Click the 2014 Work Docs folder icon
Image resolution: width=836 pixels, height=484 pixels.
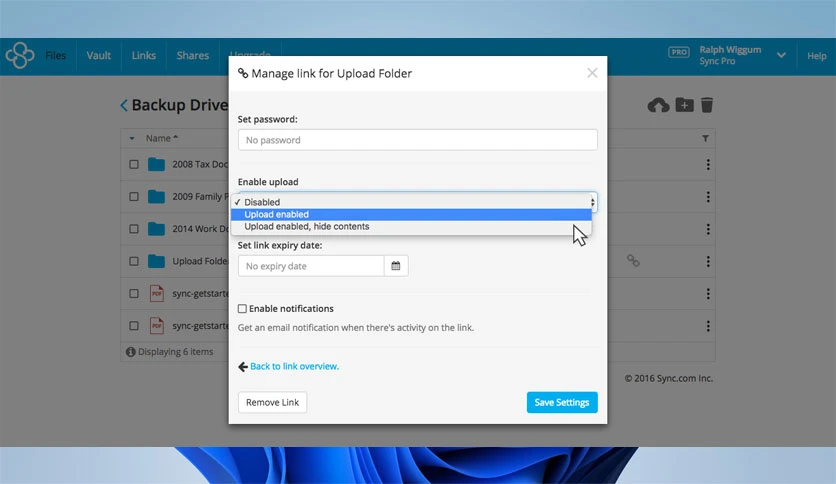pos(156,229)
